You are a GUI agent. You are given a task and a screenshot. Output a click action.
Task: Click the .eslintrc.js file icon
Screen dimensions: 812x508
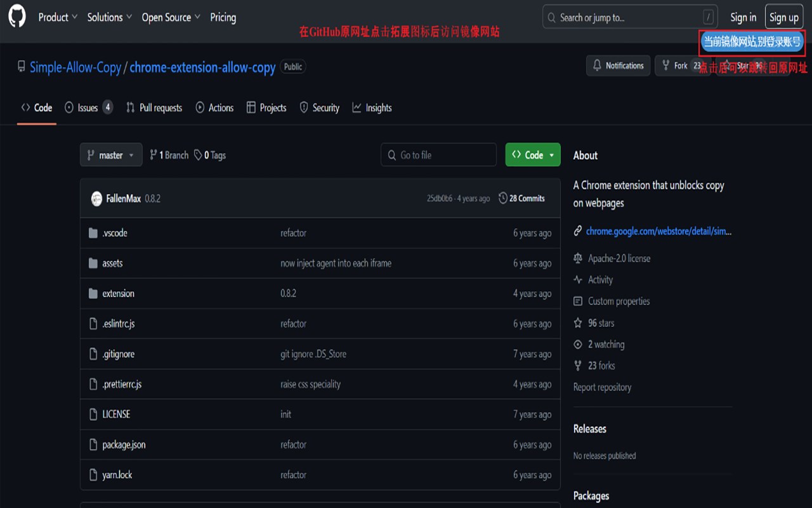(93, 324)
